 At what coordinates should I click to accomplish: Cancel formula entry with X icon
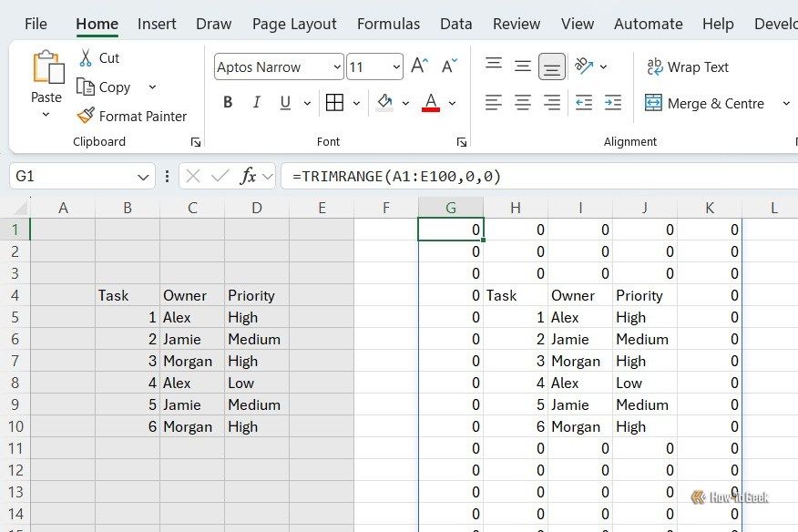(x=193, y=176)
